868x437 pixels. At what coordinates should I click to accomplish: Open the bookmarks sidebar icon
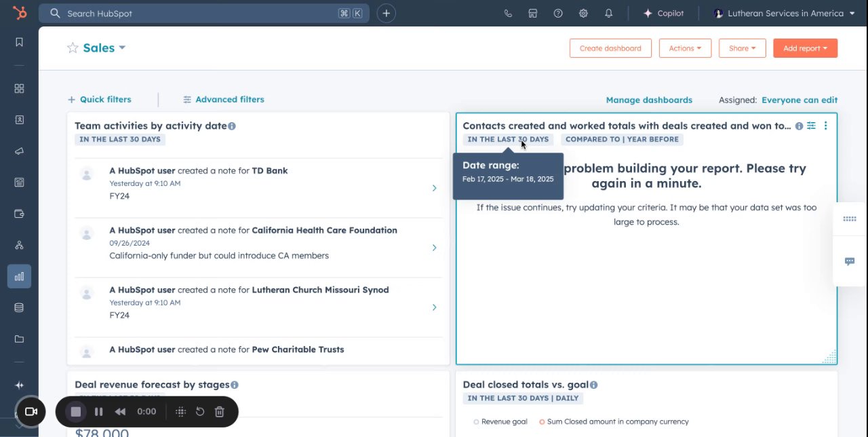click(19, 42)
